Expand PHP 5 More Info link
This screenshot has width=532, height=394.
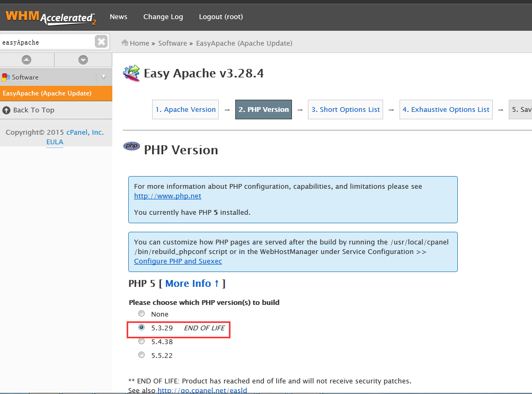point(192,284)
